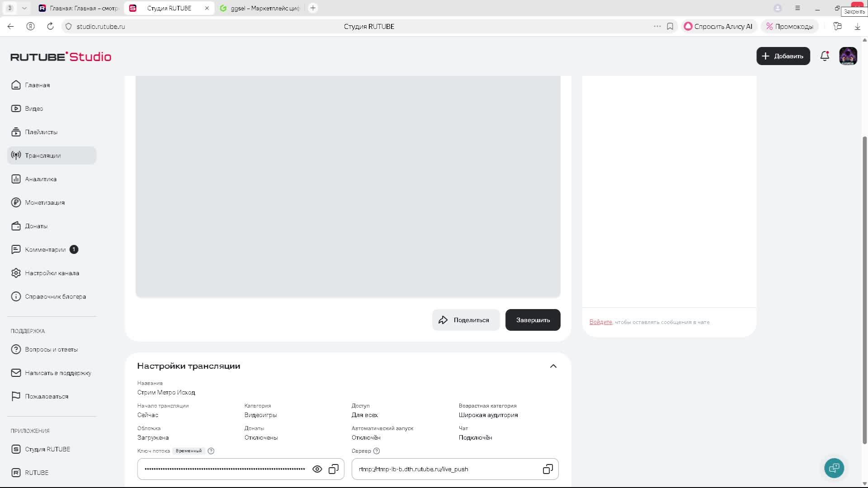Click help icon next to Ключ потока
This screenshot has height=488, width=868.
211,451
